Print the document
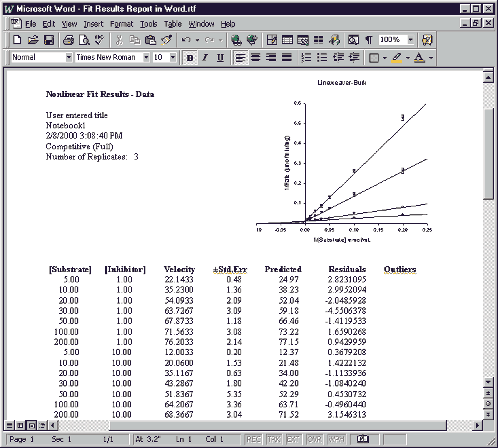The width and height of the screenshot is (498, 448). (69, 40)
